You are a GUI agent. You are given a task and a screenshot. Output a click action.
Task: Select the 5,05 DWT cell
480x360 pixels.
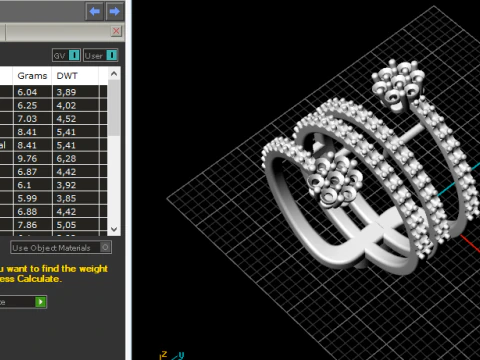[x=76, y=225]
